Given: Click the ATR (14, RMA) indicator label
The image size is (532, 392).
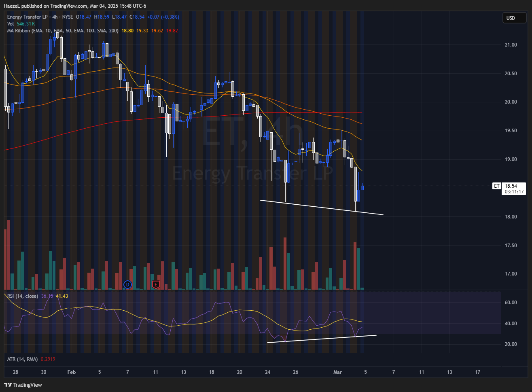Looking at the screenshot, I should tap(23, 359).
